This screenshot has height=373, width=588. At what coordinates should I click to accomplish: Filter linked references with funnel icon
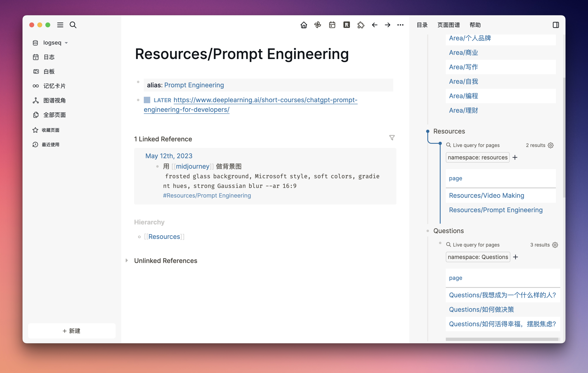coord(392,138)
